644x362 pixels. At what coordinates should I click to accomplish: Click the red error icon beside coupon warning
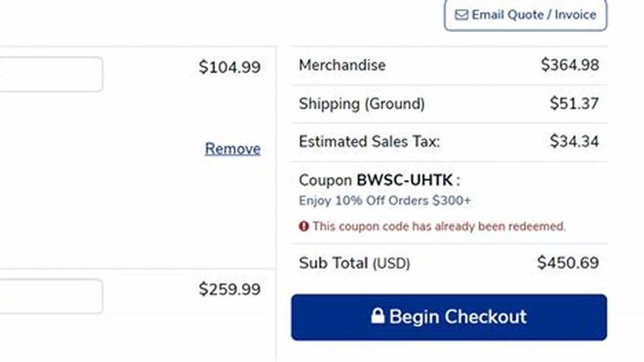(303, 226)
